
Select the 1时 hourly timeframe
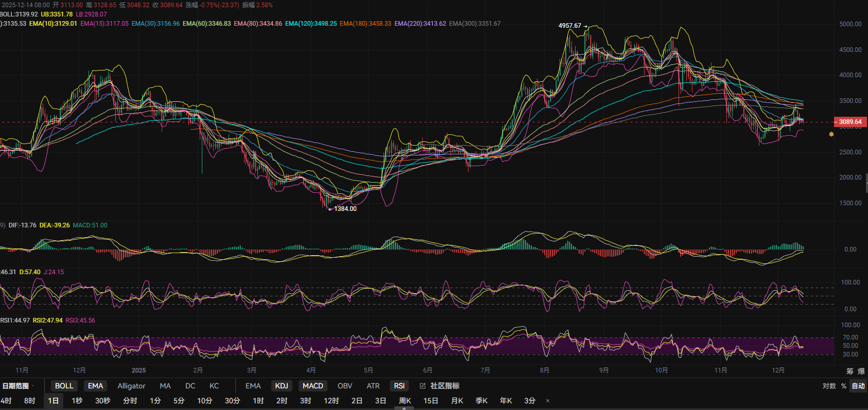click(x=258, y=401)
